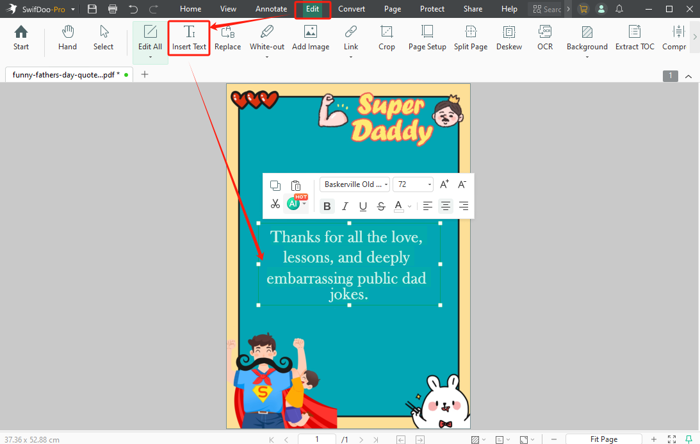700x444 pixels.
Task: Expand Link dropdown arrow
Action: point(351,57)
